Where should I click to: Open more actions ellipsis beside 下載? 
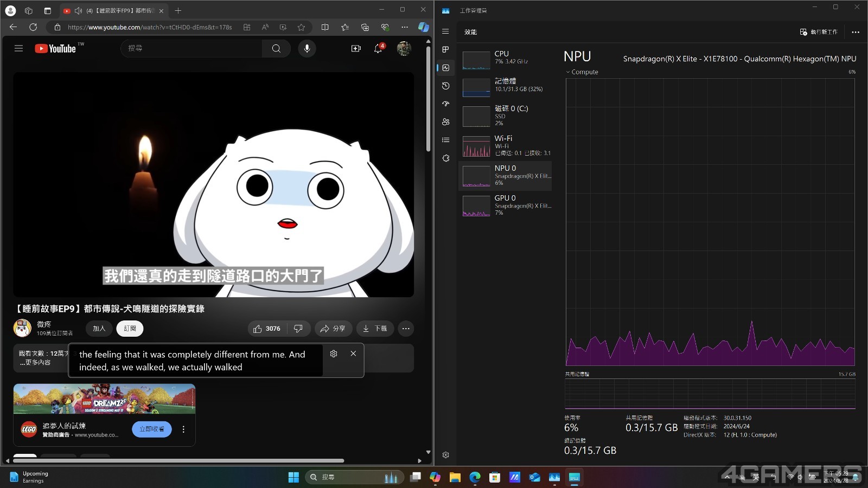click(x=406, y=329)
